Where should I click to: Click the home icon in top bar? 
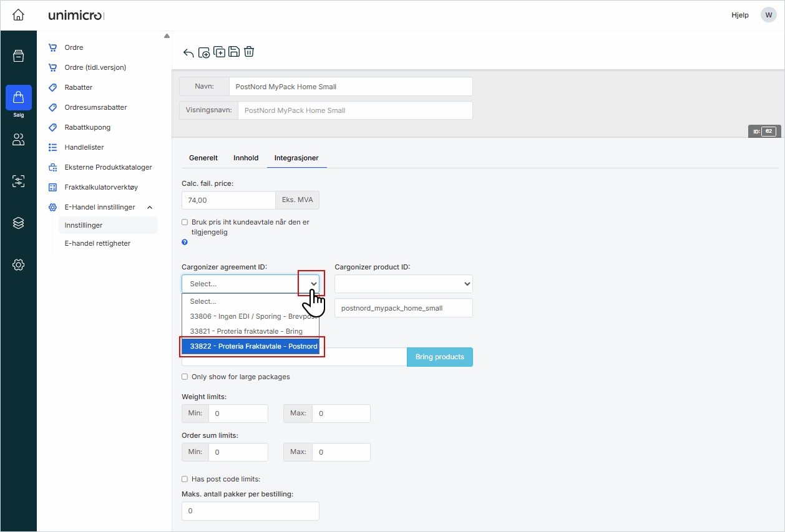tap(18, 15)
